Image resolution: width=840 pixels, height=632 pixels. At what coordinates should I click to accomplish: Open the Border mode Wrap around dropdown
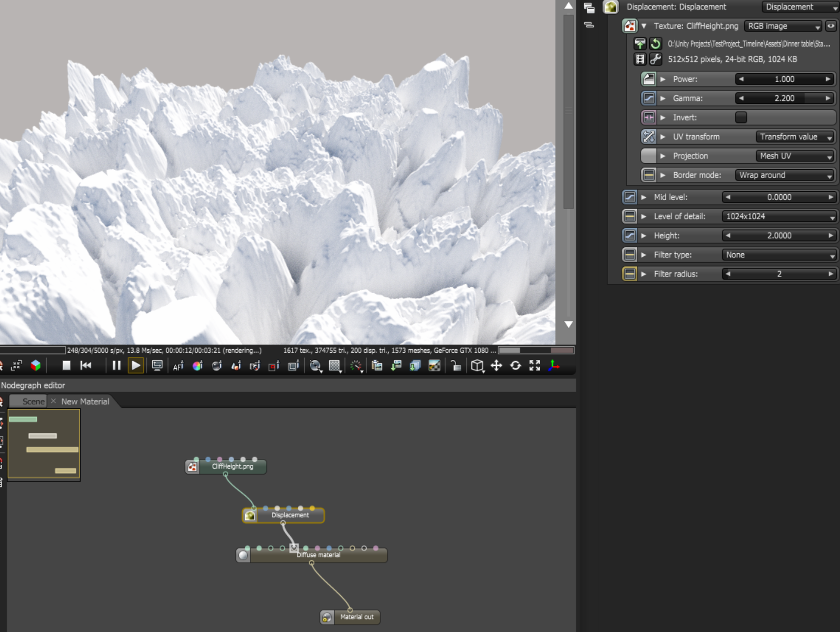click(x=784, y=175)
